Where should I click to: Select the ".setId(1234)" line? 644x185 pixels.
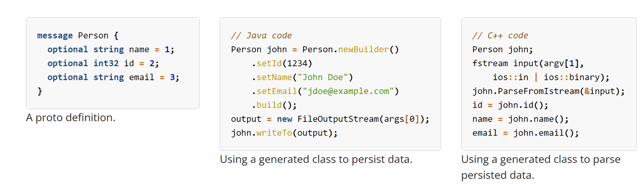(282, 63)
